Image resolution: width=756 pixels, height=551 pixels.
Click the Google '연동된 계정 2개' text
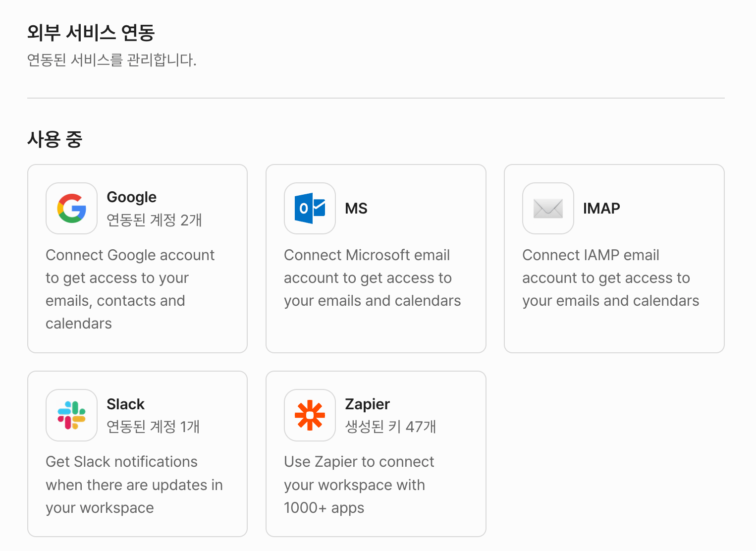[155, 220]
